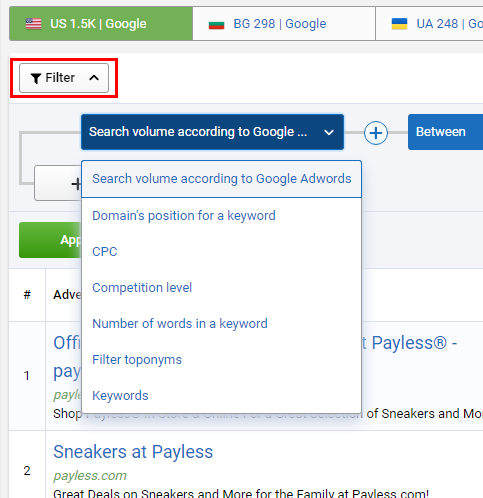Open the Sneakers at Payless ad link
This screenshot has height=498, width=483.
[x=133, y=452]
